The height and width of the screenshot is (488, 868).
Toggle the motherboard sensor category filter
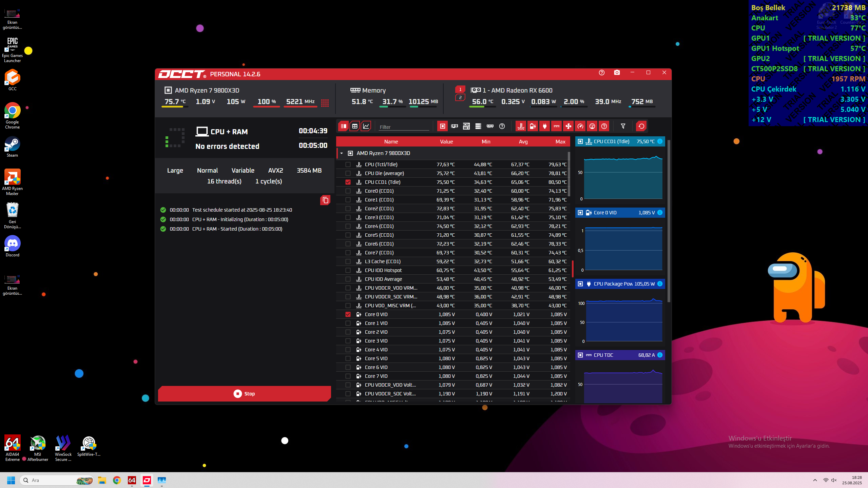pyautogui.click(x=466, y=126)
